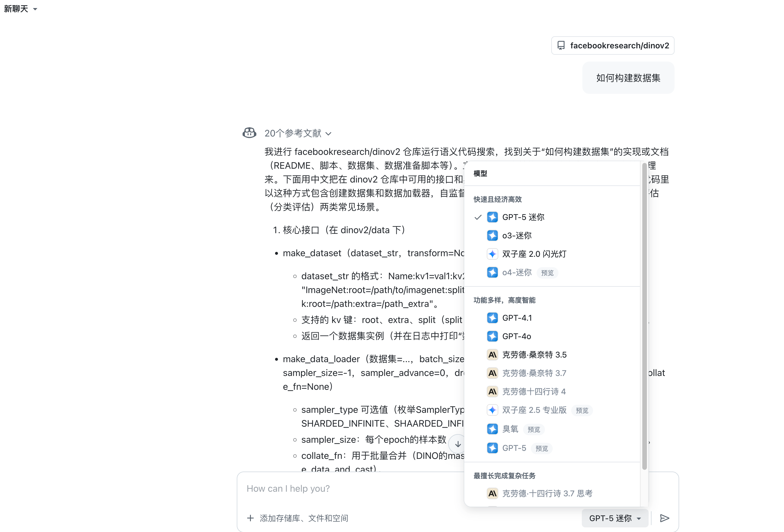The height and width of the screenshot is (532, 784).
Task: Select 克劳德·十四行诗 3.7 思考 model
Action: click(x=547, y=493)
